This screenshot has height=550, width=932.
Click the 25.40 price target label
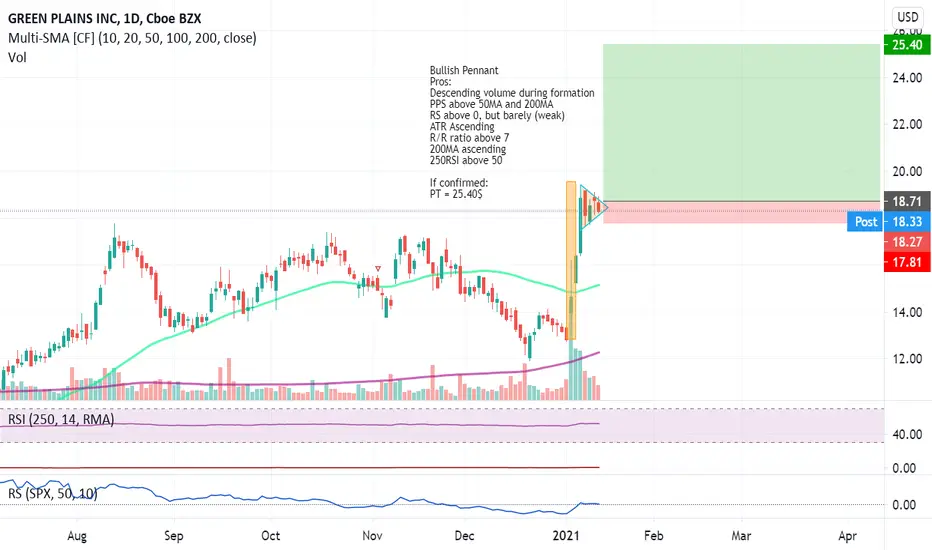[907, 45]
